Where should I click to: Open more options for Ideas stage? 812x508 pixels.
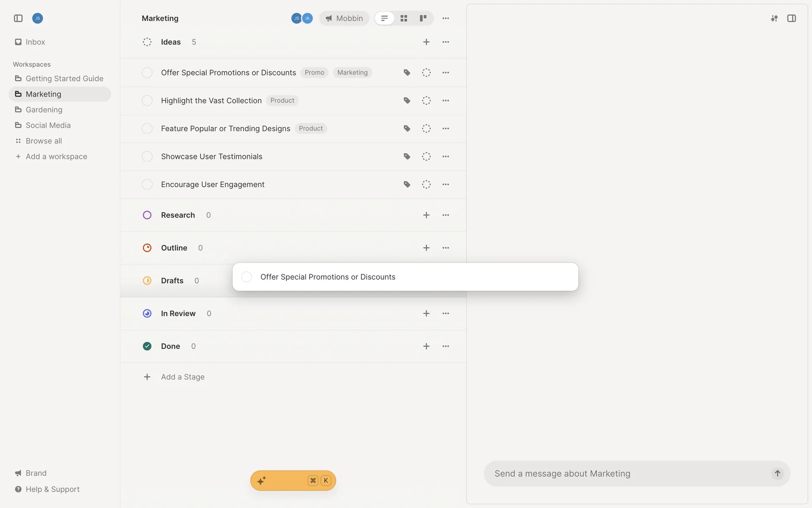[446, 42]
